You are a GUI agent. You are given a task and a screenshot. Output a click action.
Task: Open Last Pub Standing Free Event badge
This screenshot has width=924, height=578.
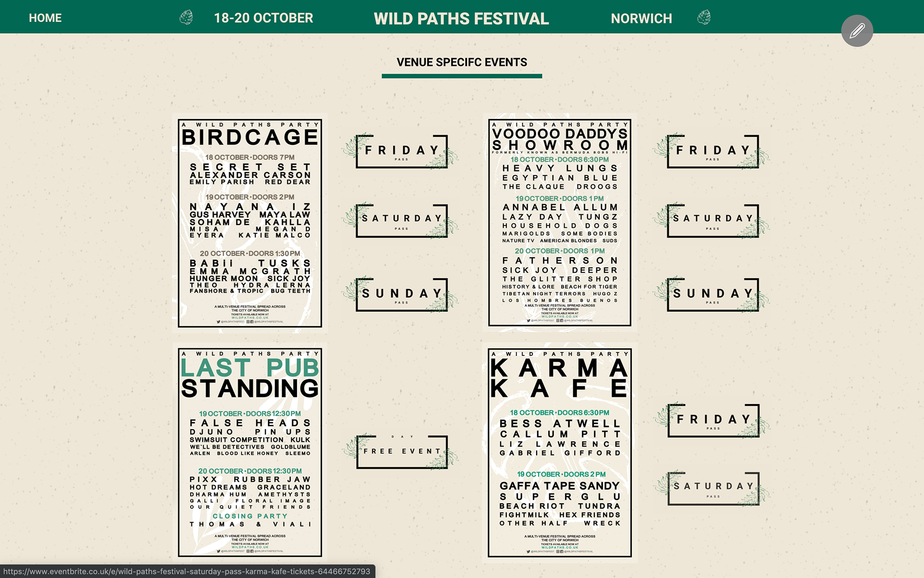coord(401,451)
